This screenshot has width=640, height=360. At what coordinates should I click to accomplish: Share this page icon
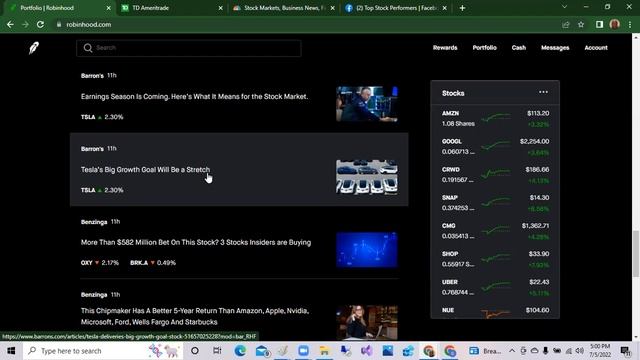(x=566, y=24)
